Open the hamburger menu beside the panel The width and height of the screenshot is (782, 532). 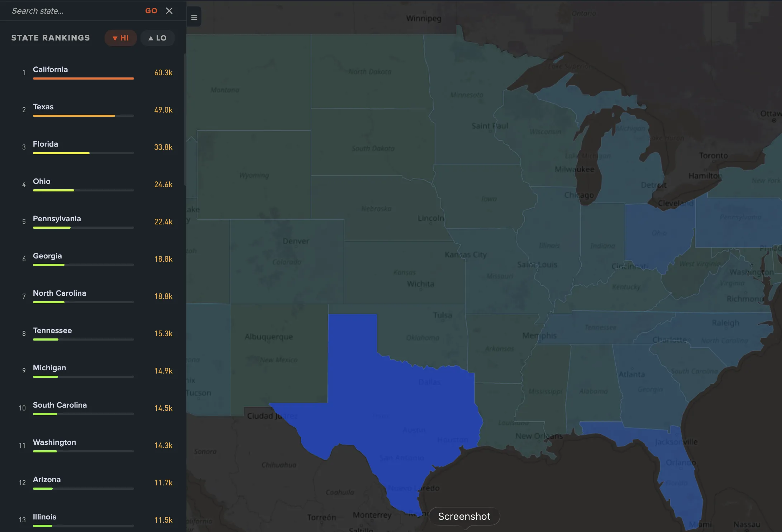pos(194,16)
